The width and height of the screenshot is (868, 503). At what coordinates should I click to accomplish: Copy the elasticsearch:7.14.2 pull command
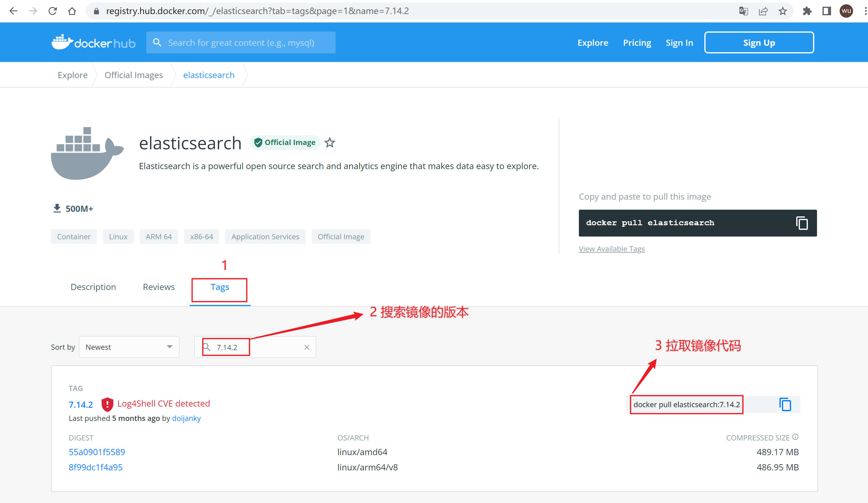coord(785,404)
